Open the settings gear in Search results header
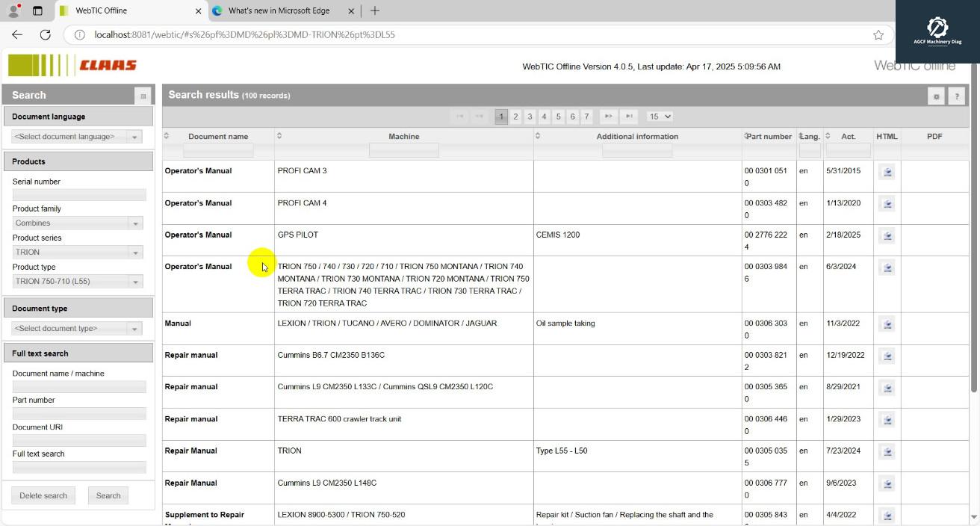Screen dimensions: 980x526 pyautogui.click(x=936, y=96)
